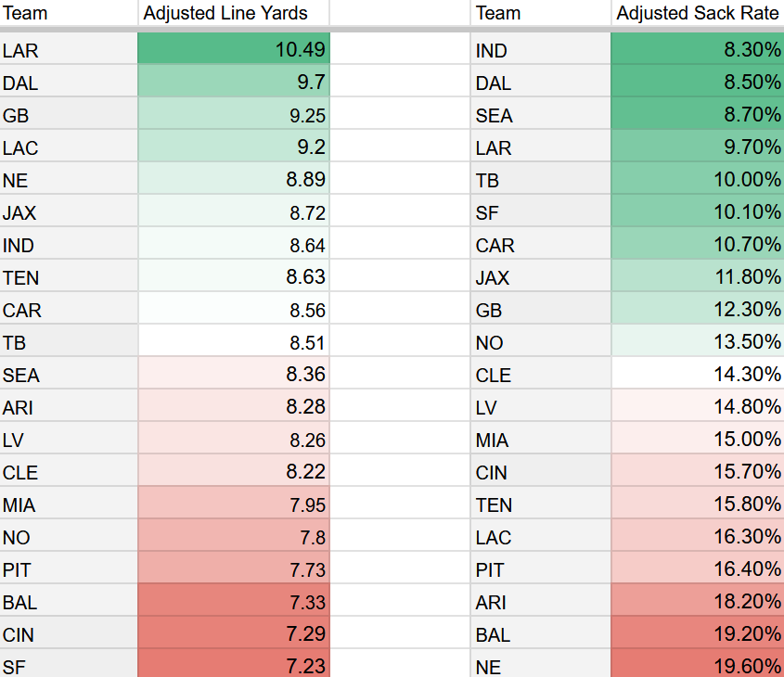Click the 18.20% sack rate cell
The height and width of the screenshot is (677, 784).
(x=697, y=602)
